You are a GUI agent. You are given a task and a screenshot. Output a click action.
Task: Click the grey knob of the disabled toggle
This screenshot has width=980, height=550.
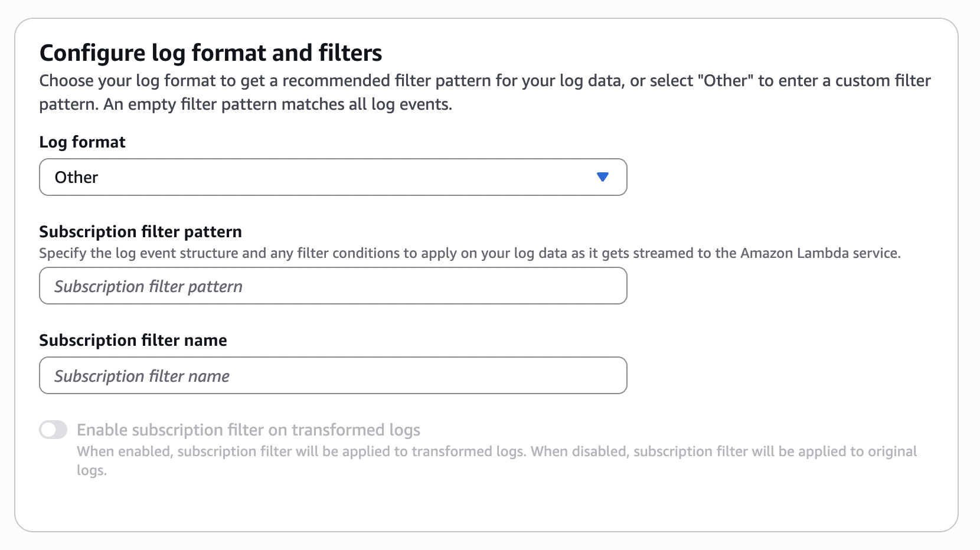(48, 430)
